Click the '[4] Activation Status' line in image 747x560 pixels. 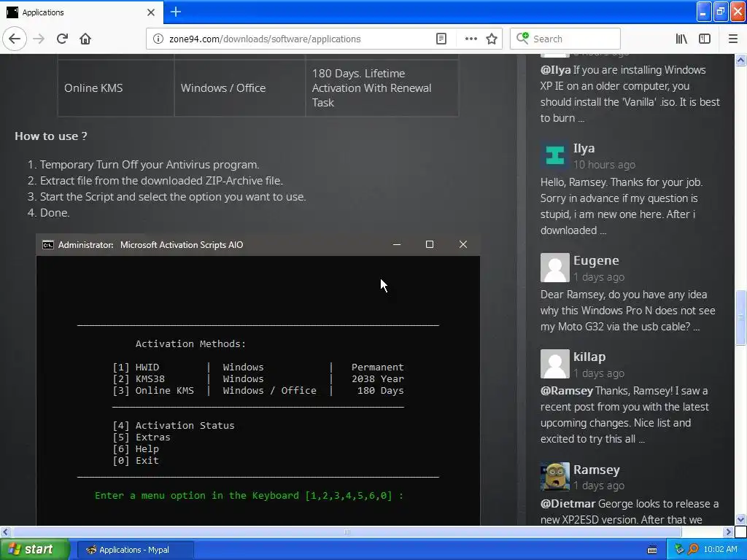click(x=174, y=426)
